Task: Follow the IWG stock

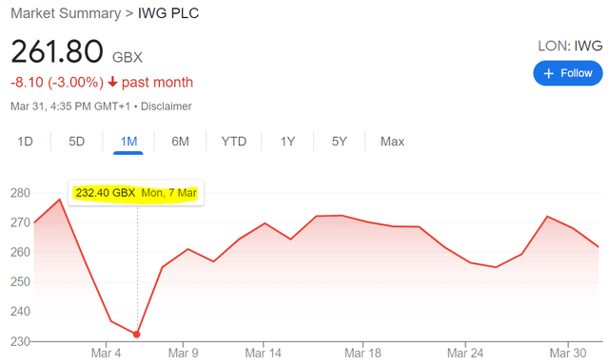Action: pyautogui.click(x=568, y=73)
